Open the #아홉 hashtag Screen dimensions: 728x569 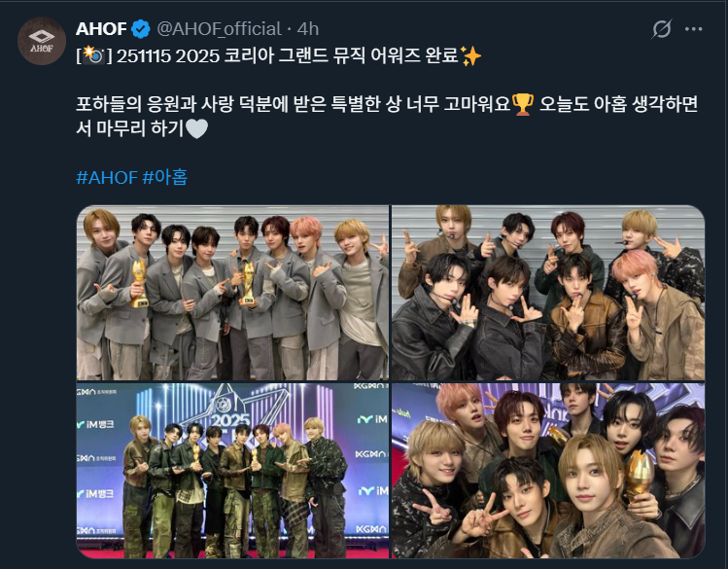coord(165,177)
